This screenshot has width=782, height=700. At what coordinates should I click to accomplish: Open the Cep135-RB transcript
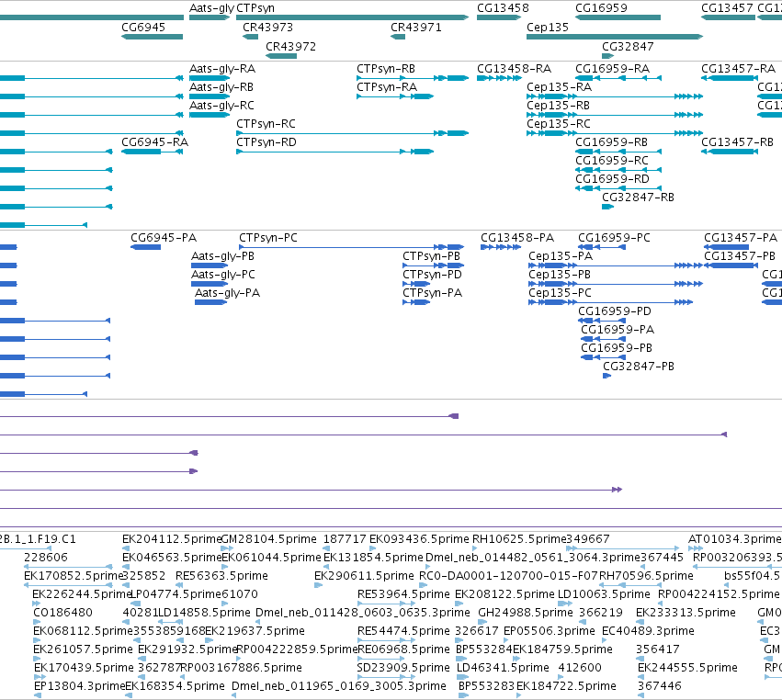point(615,115)
